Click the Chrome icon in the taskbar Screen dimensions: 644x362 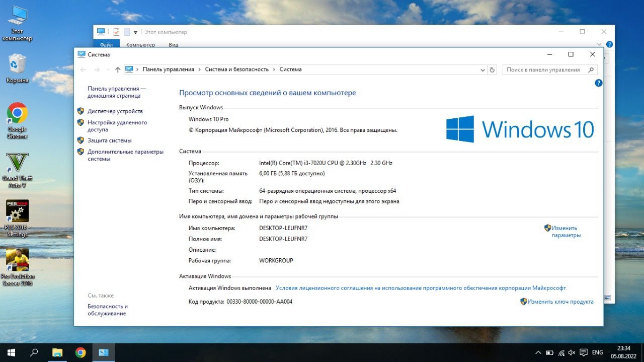(80, 352)
